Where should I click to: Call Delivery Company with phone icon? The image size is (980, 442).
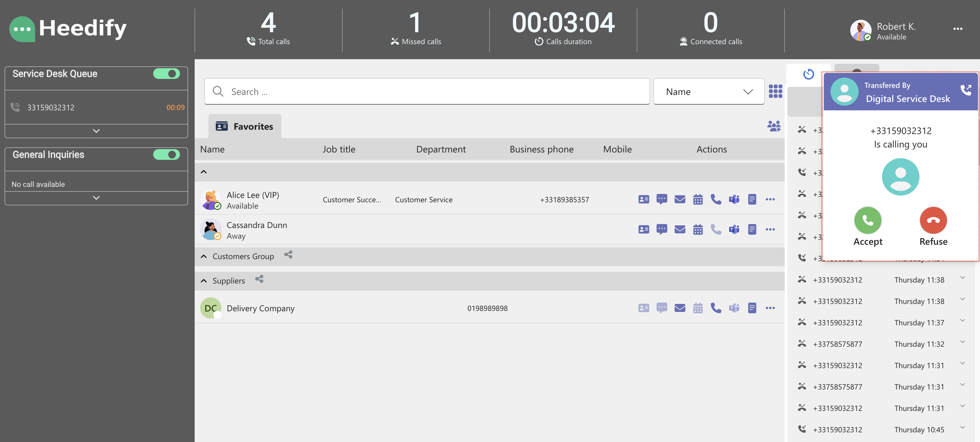click(x=715, y=308)
